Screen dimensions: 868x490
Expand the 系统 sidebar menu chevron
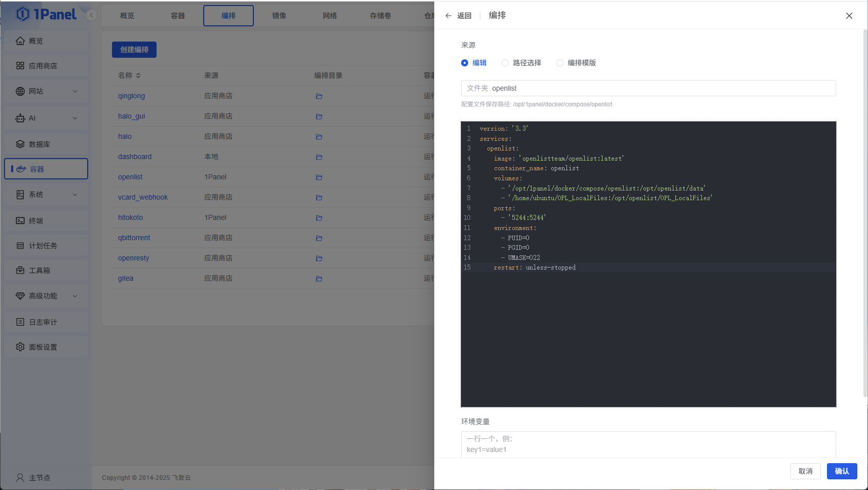tap(75, 195)
